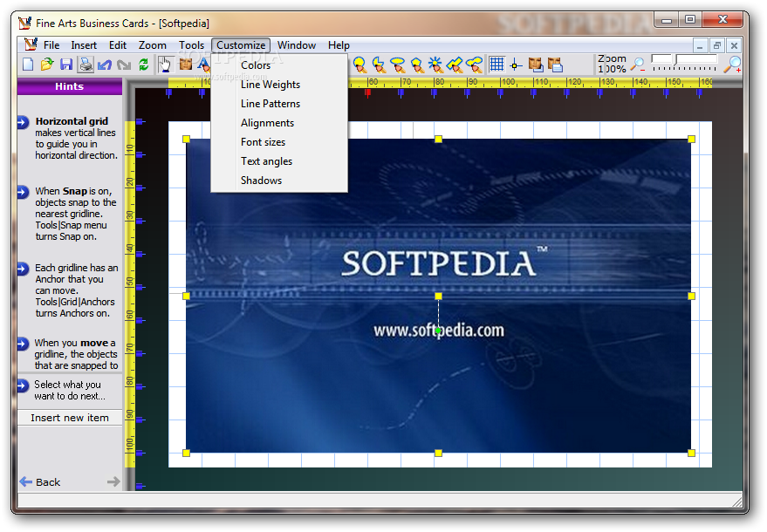This screenshot has height=532, width=767.
Task: Undo with the blue curved arrow
Action: click(105, 64)
